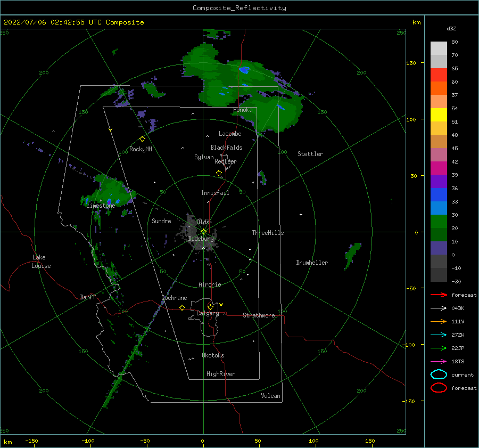This screenshot has height=448, width=479.
Task: Click the Airdrie city label
Action: click(210, 284)
